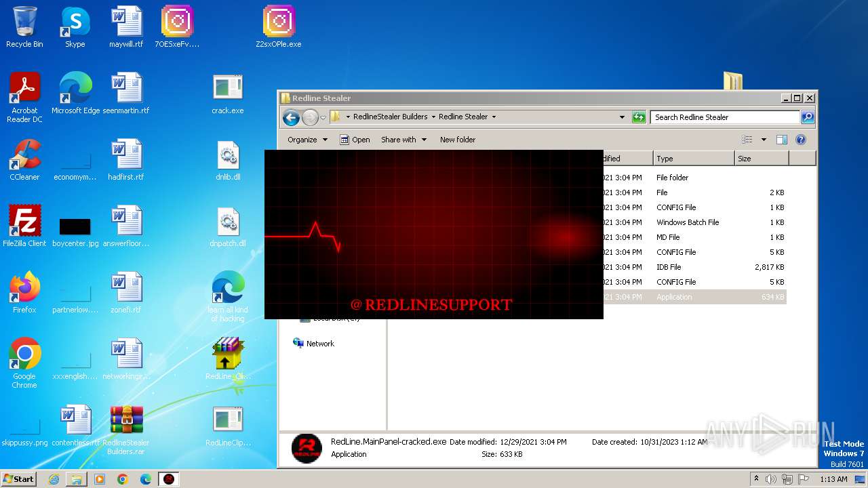Open the volume control in system tray
Viewport: 868px width, 488px height.
click(771, 479)
